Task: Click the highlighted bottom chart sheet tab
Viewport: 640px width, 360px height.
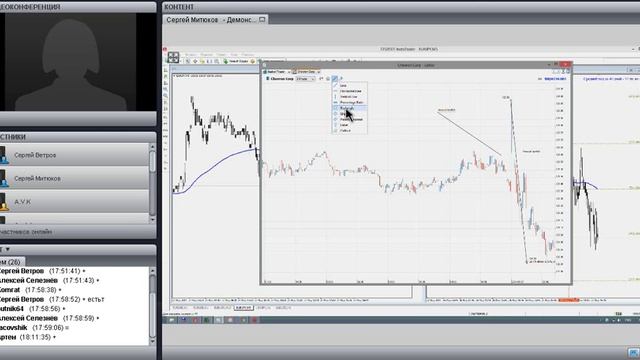Action: point(243,308)
